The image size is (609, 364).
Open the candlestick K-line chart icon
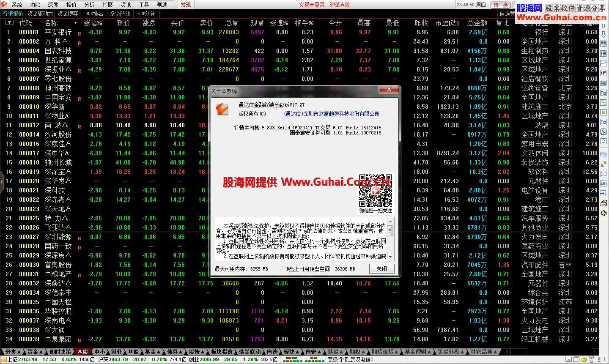tap(603, 73)
